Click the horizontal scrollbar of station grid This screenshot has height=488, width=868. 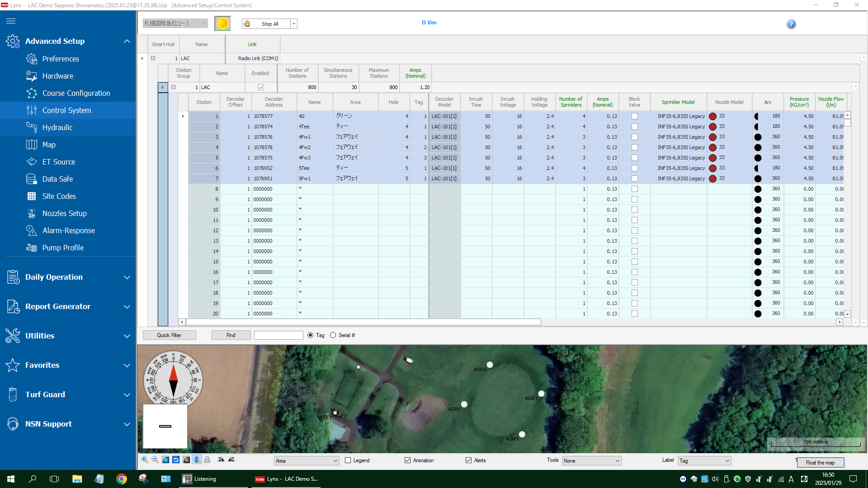(x=363, y=322)
